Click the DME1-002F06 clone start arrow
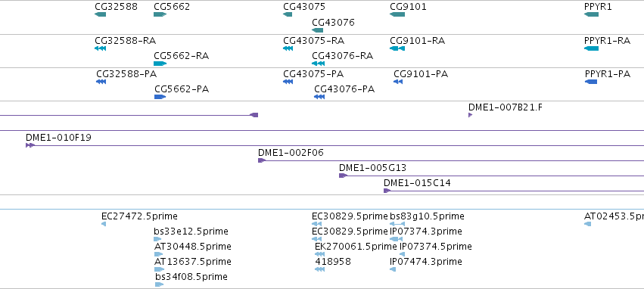 click(x=262, y=160)
